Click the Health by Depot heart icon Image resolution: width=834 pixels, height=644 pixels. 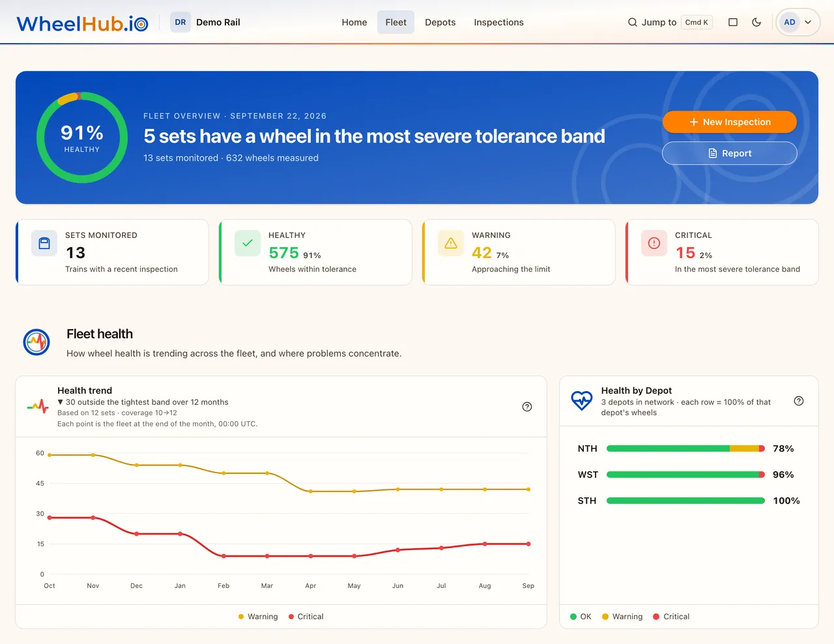click(581, 400)
